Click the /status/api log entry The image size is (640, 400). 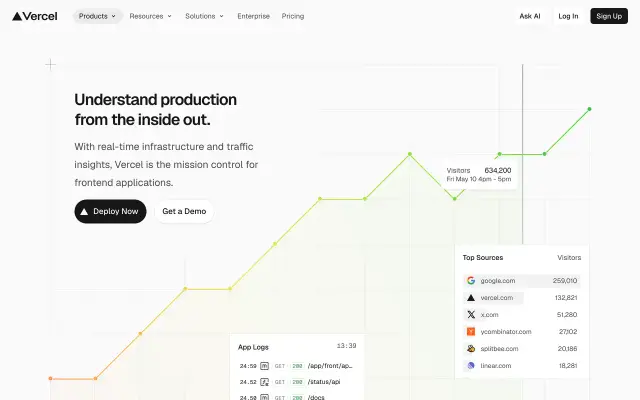324,382
